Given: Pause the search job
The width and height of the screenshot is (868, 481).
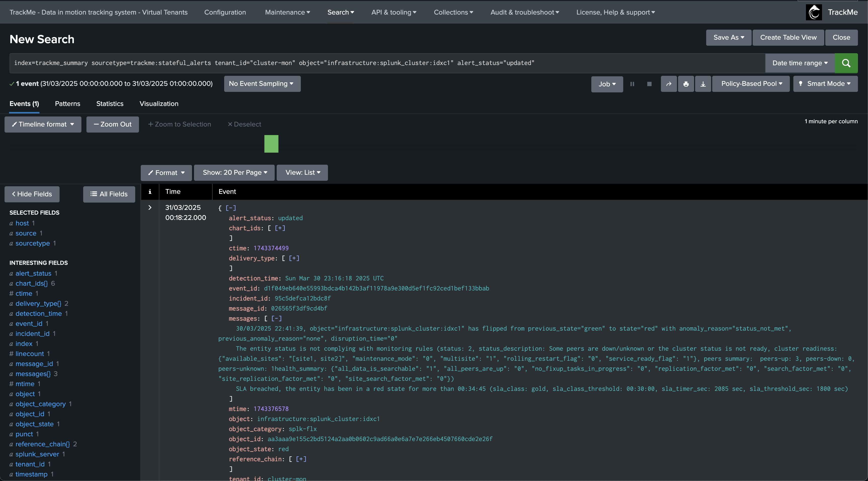Looking at the screenshot, I should 632,84.
